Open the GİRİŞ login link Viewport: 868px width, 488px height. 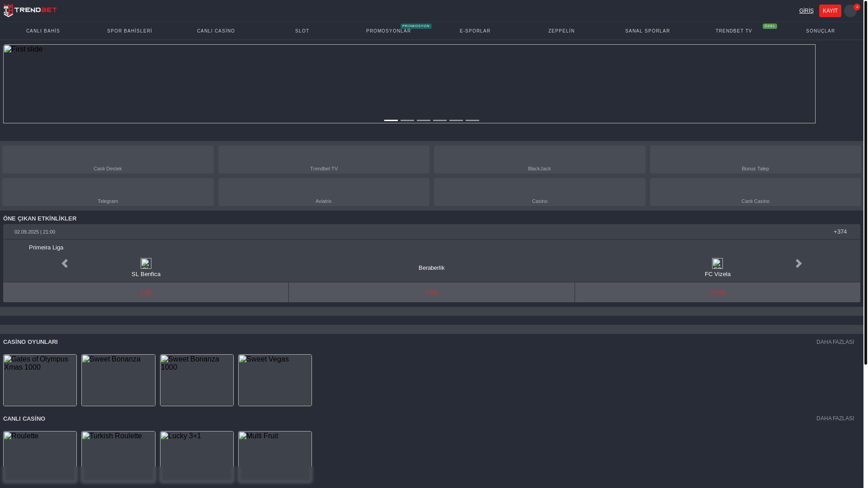click(806, 11)
